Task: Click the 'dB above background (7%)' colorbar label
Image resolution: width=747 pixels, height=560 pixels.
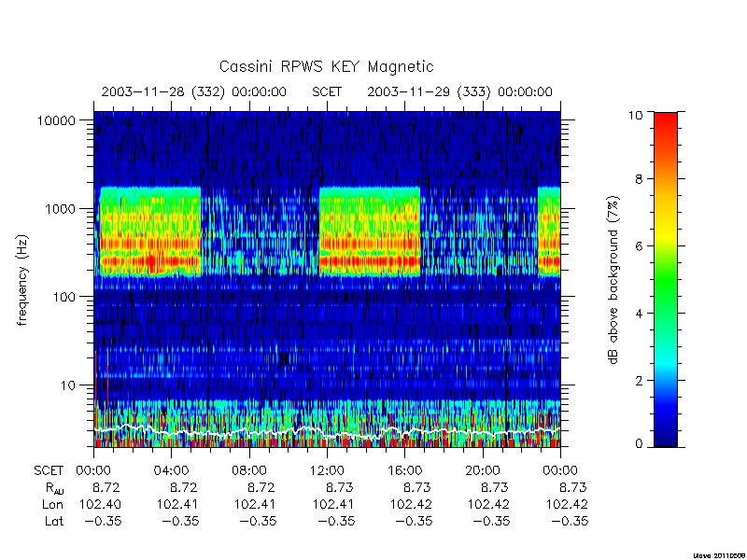Action: pyautogui.click(x=613, y=281)
